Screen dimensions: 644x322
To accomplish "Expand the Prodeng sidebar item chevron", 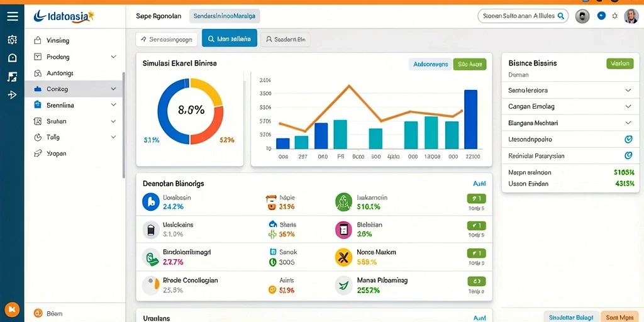I will click(x=114, y=57).
